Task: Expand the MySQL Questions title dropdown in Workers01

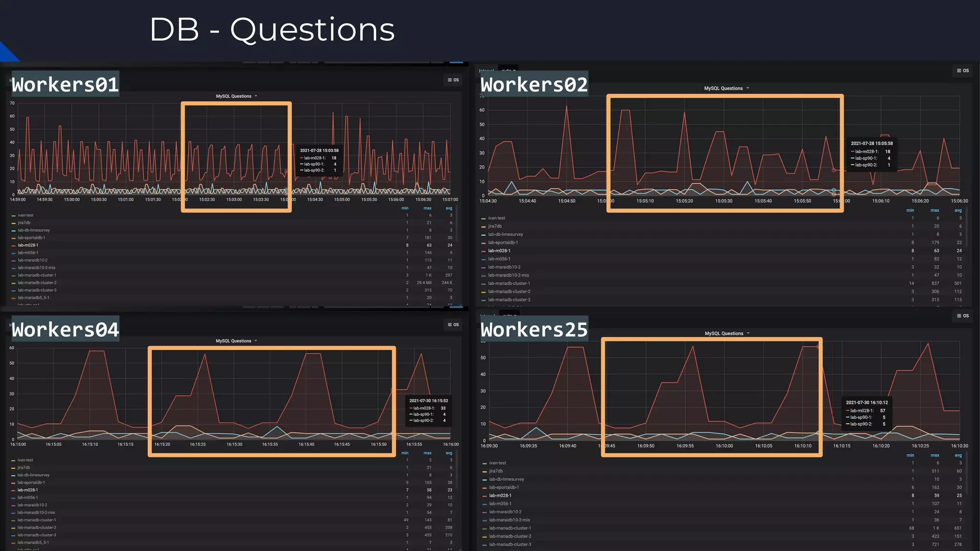Action: [236, 96]
